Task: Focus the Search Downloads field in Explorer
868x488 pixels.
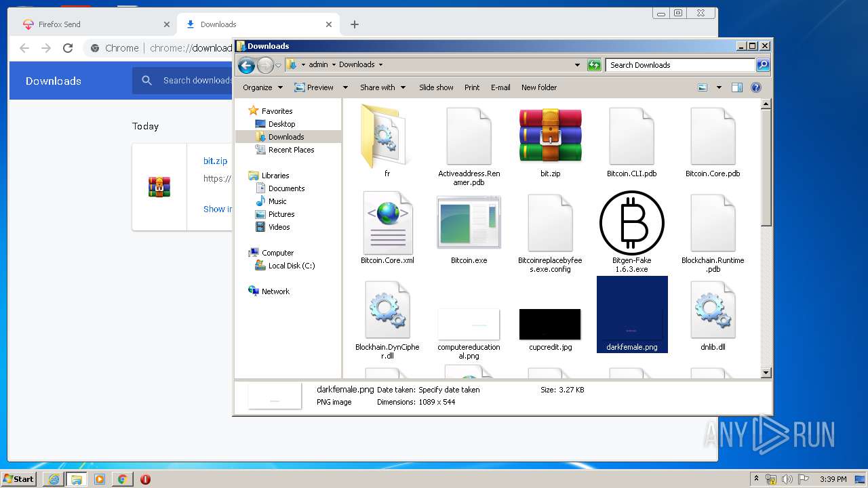Action: tap(680, 65)
